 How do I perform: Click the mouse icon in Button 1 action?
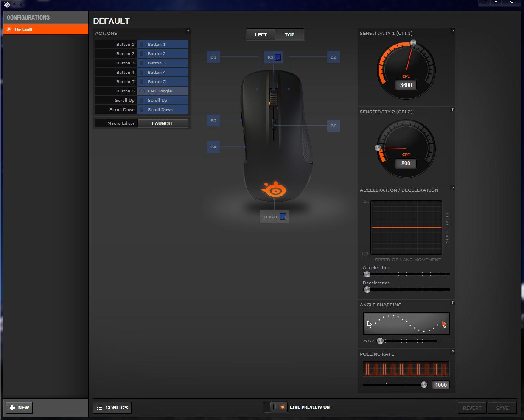click(x=142, y=44)
